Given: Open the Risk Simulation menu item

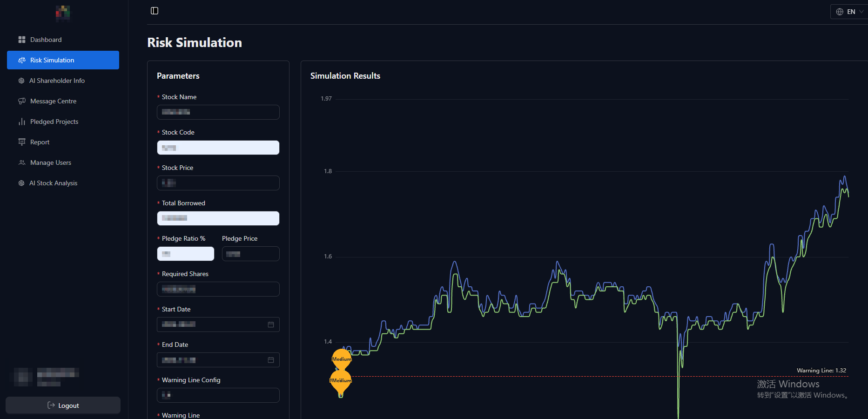Looking at the screenshot, I should point(63,60).
